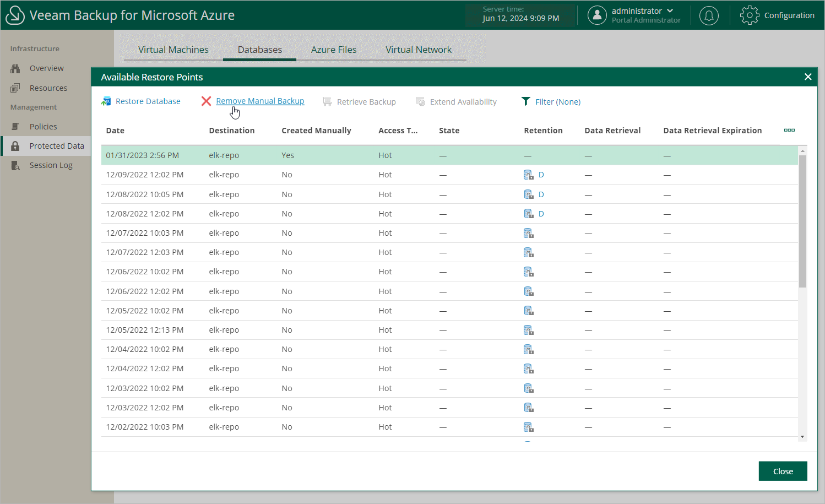Open the column chooser icon in table header

789,131
